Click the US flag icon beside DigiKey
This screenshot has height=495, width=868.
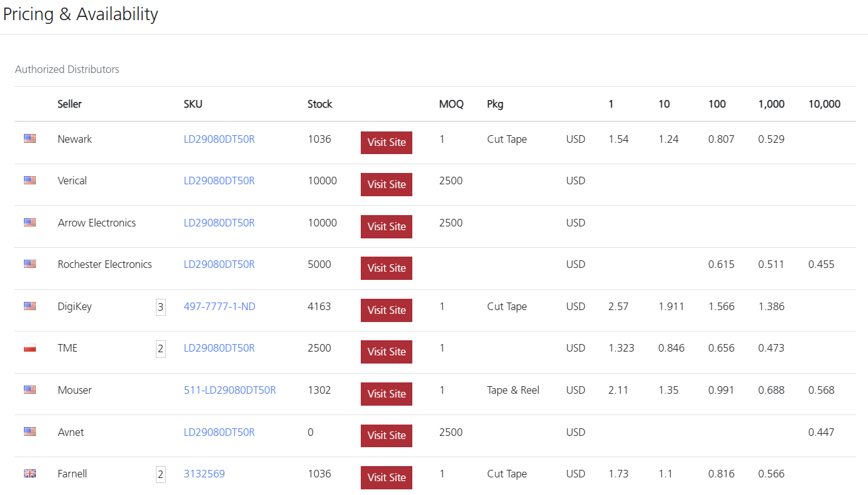pyautogui.click(x=30, y=306)
